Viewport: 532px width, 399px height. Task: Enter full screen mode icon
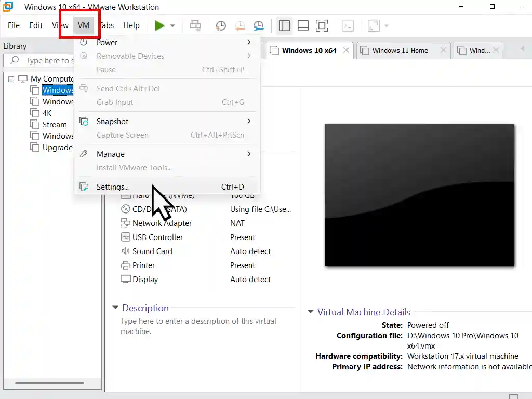322,25
